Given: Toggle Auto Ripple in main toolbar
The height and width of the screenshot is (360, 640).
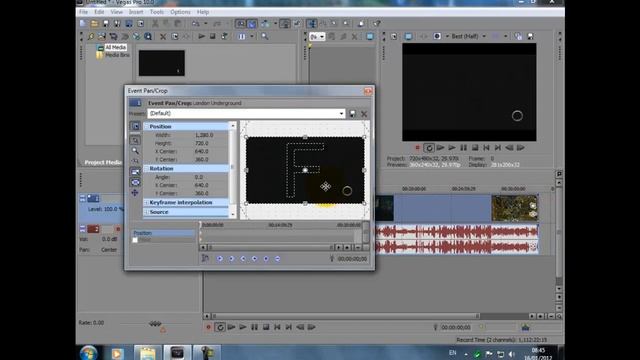Looking at the screenshot, I should (x=264, y=24).
